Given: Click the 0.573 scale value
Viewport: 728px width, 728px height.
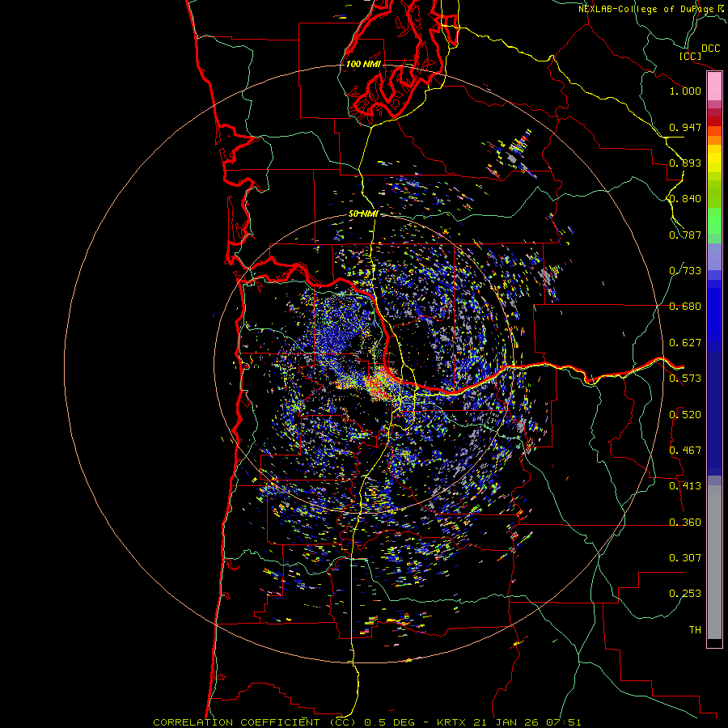Looking at the screenshot, I should 685,378.
